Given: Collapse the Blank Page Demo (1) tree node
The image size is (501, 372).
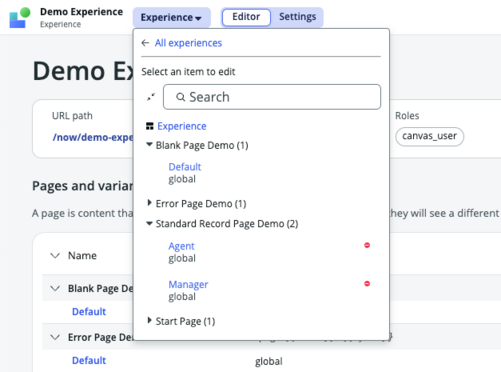Looking at the screenshot, I should click(x=149, y=145).
